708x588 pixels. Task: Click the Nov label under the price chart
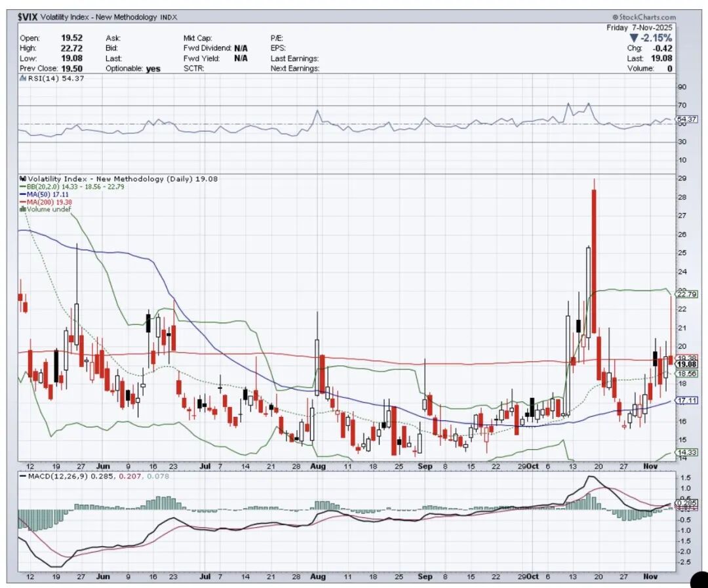coord(650,466)
